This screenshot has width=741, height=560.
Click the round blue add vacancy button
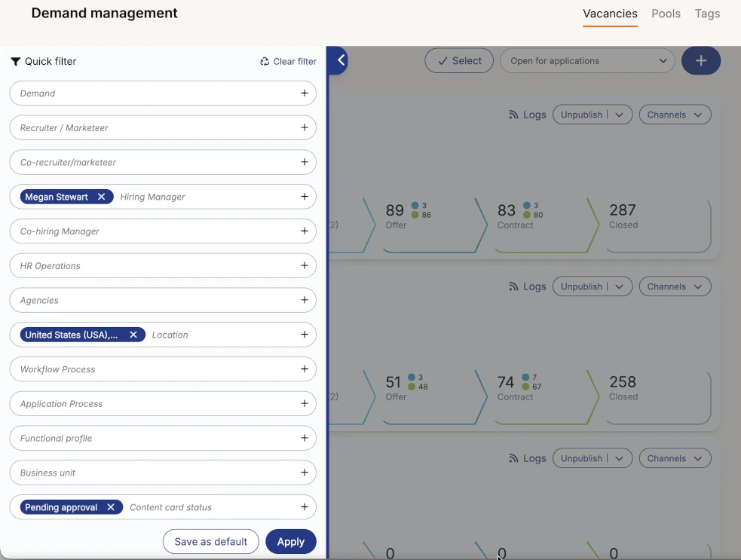pyautogui.click(x=701, y=60)
